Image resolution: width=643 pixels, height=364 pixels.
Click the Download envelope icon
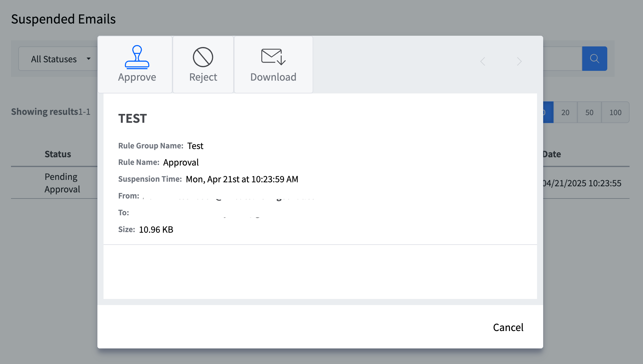[x=273, y=57]
